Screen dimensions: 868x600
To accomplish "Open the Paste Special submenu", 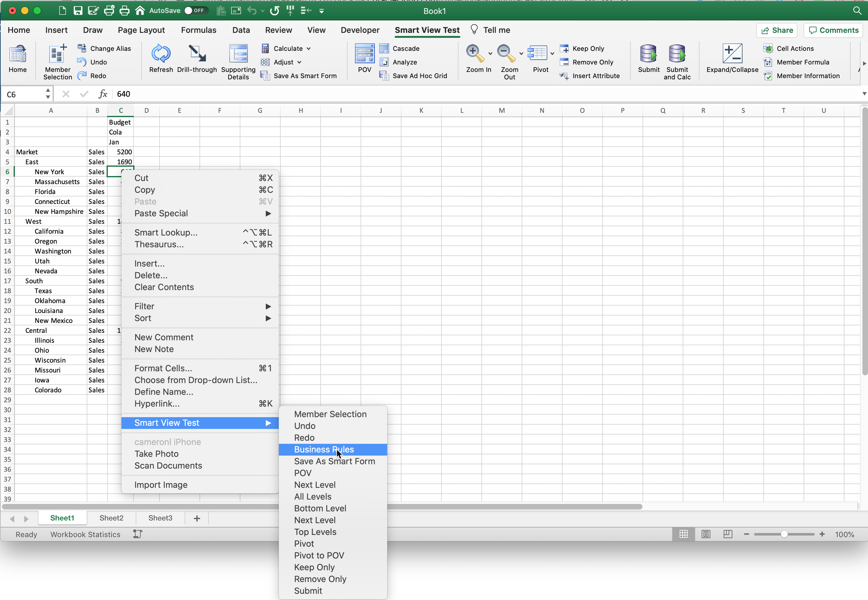I will [x=200, y=213].
